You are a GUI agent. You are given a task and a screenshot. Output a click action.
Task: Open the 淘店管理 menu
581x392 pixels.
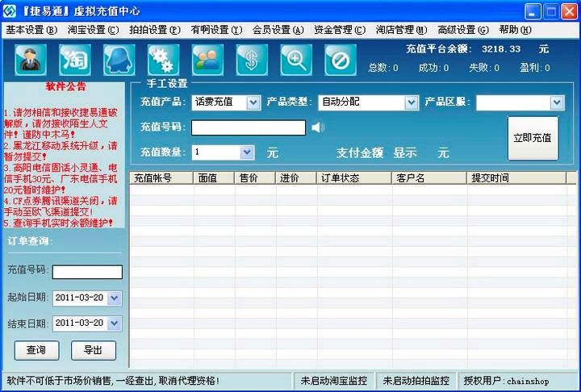click(x=401, y=30)
